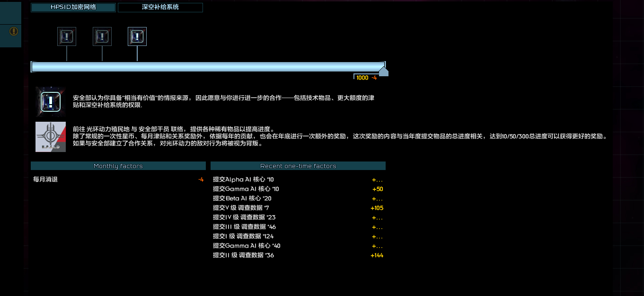Click the large exclamation stage icon beside description

coord(51,101)
